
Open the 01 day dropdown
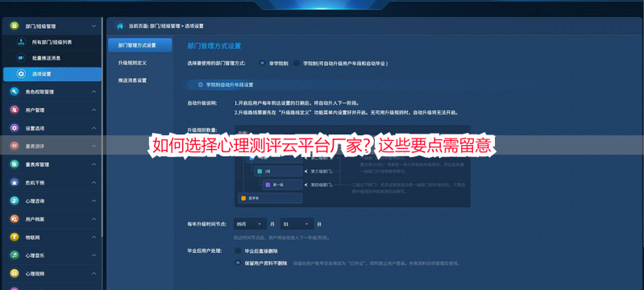coord(297,224)
